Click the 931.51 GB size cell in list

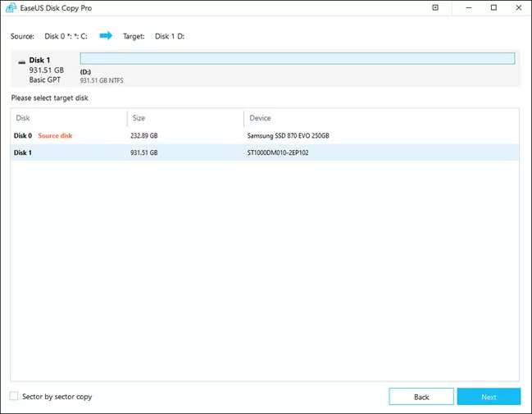(143, 152)
